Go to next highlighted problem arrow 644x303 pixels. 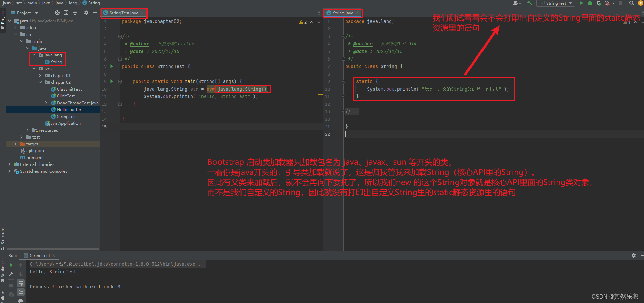(319, 22)
